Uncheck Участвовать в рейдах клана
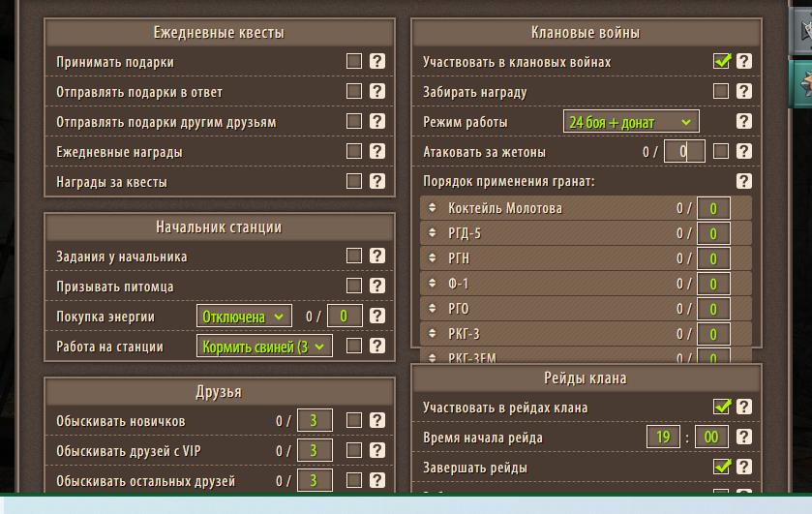Viewport: 812px width, 514px height. click(x=721, y=408)
